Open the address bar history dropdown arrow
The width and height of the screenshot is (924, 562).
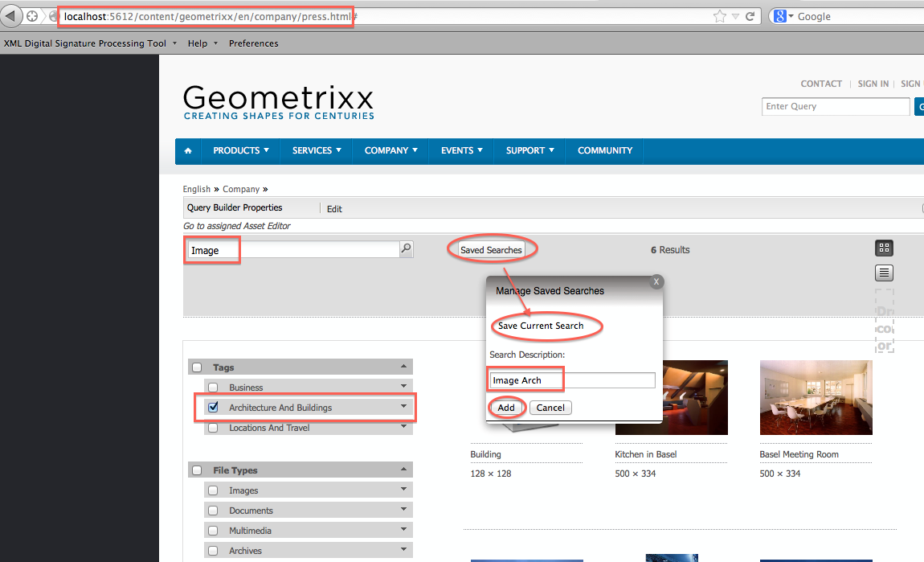pyautogui.click(x=735, y=17)
